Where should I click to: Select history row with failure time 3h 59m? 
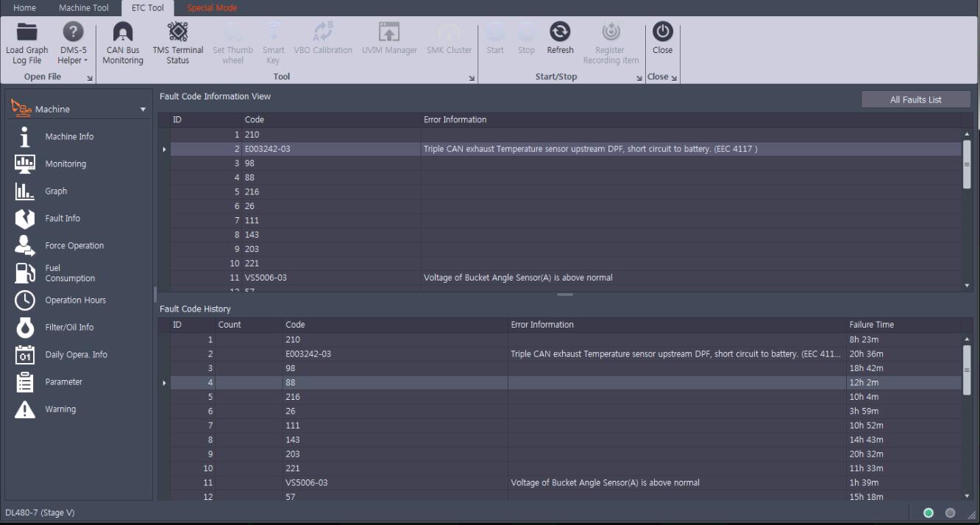point(566,411)
